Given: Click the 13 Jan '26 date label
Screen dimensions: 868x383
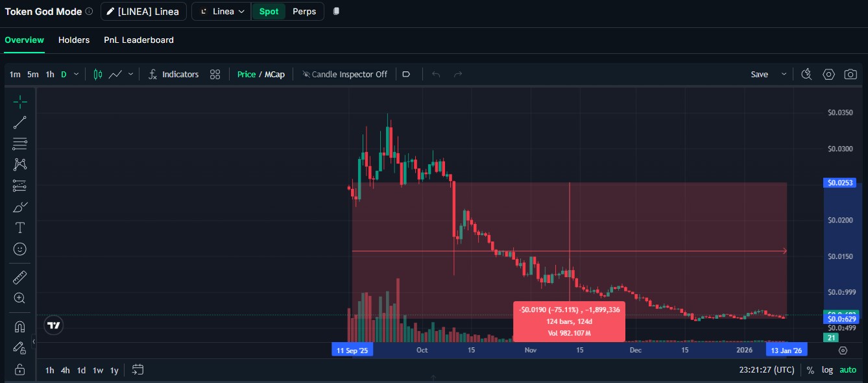Looking at the screenshot, I should [786, 351].
